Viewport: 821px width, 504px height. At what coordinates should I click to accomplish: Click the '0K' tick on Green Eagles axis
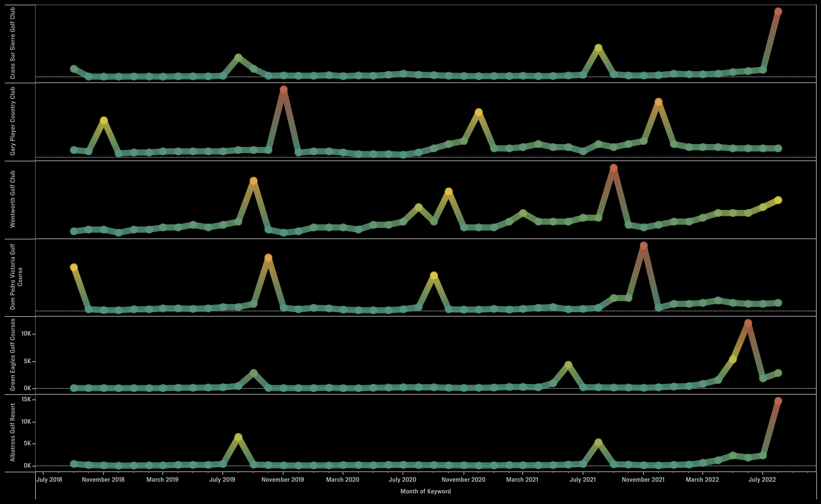[x=27, y=388]
